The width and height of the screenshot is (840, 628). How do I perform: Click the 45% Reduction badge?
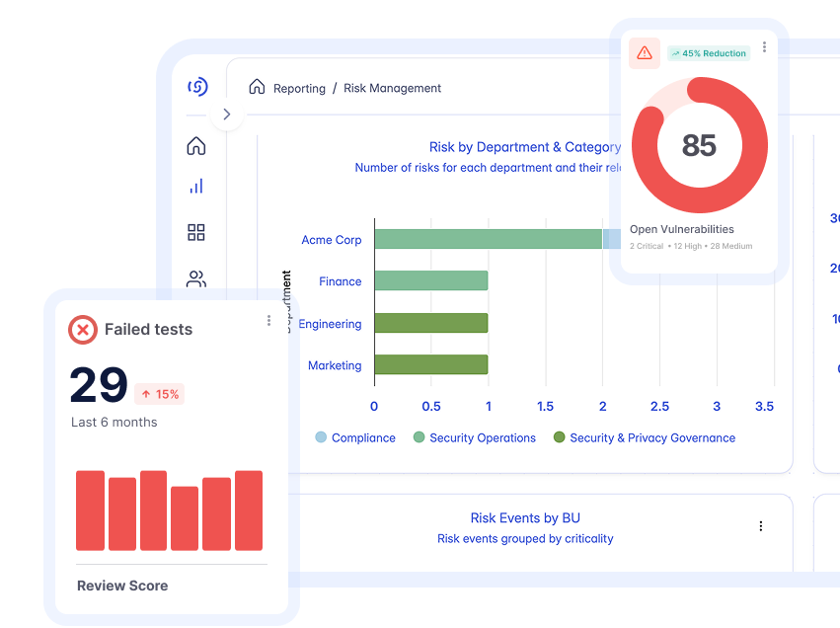709,53
